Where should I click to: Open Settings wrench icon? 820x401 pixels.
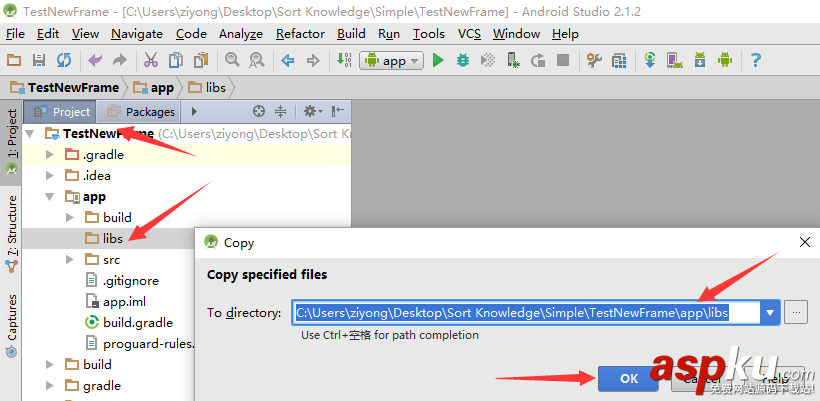[x=594, y=60]
